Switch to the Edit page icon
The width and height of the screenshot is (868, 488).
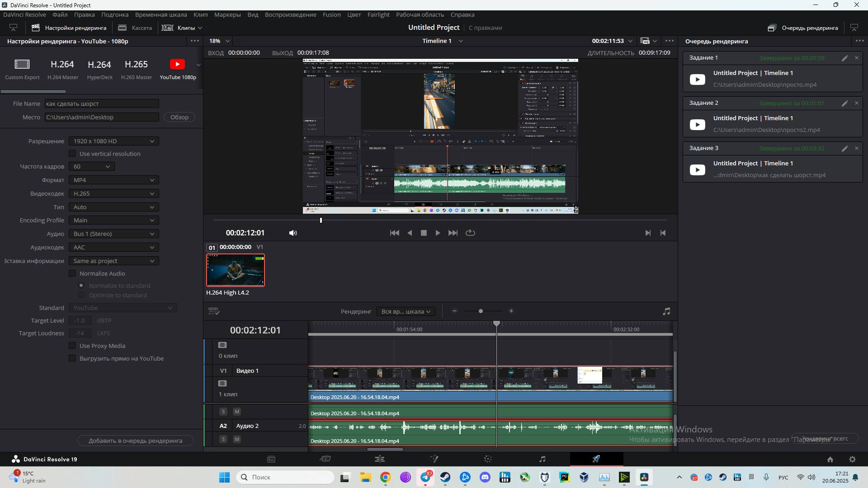coord(380,459)
